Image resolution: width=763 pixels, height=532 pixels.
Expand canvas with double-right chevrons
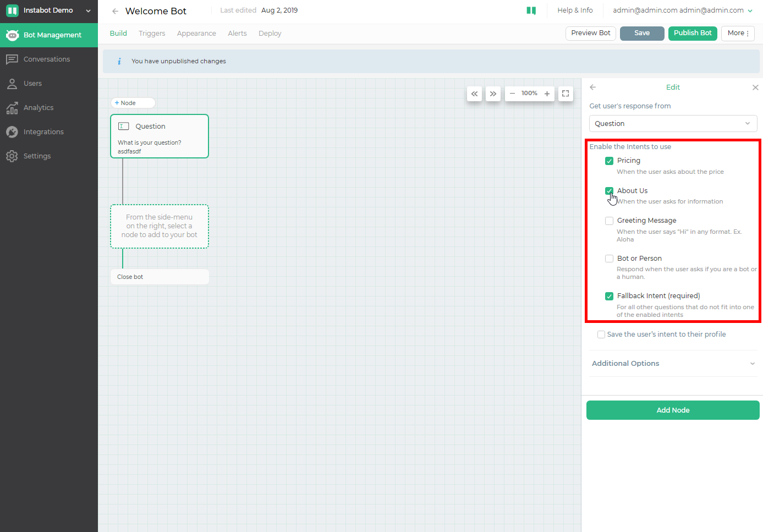(x=493, y=94)
